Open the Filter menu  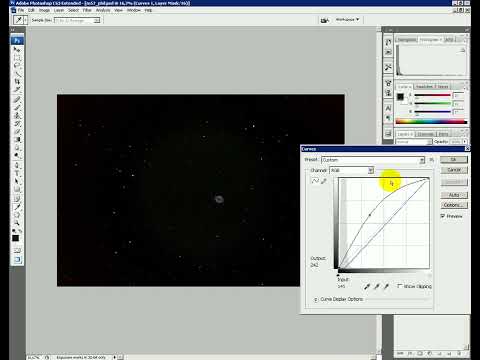tap(87, 10)
